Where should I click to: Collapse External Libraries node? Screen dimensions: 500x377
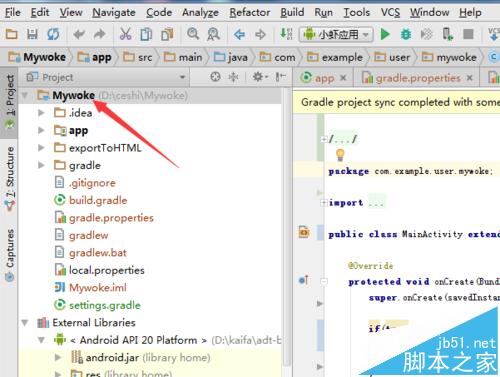coord(25,323)
